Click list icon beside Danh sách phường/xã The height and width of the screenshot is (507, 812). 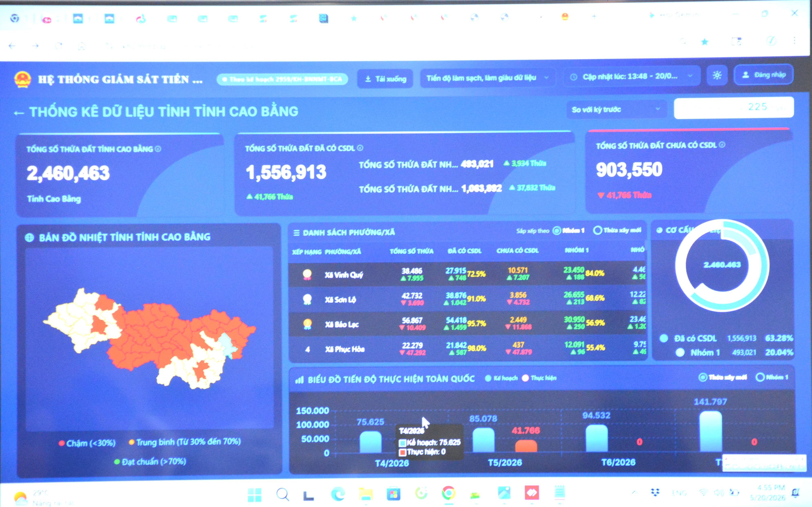pyautogui.click(x=297, y=233)
